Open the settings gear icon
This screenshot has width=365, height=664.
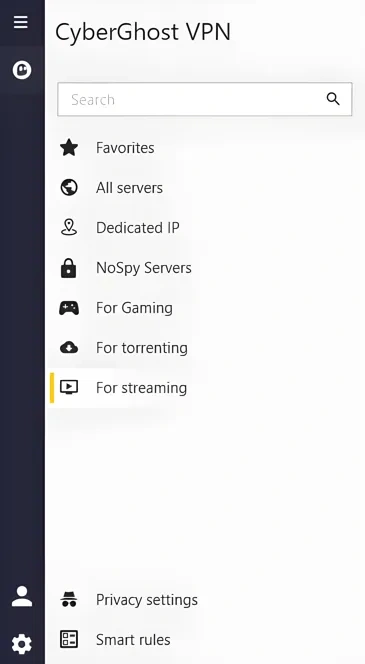pyautogui.click(x=22, y=644)
